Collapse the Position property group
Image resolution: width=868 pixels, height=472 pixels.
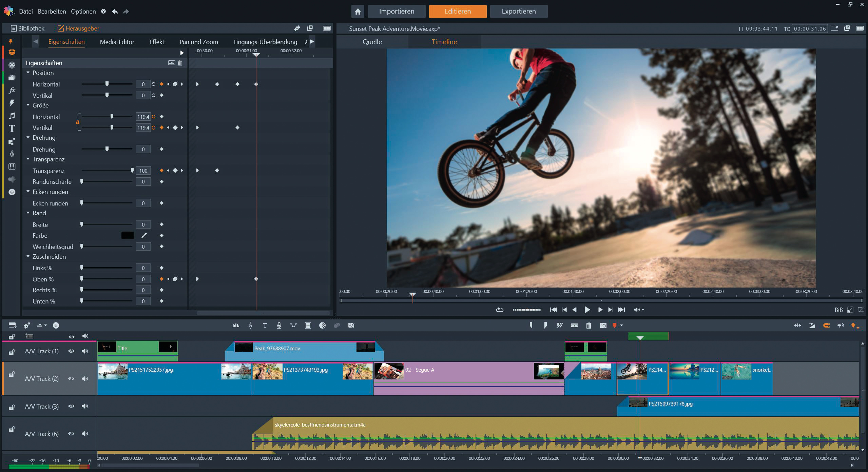coord(28,73)
